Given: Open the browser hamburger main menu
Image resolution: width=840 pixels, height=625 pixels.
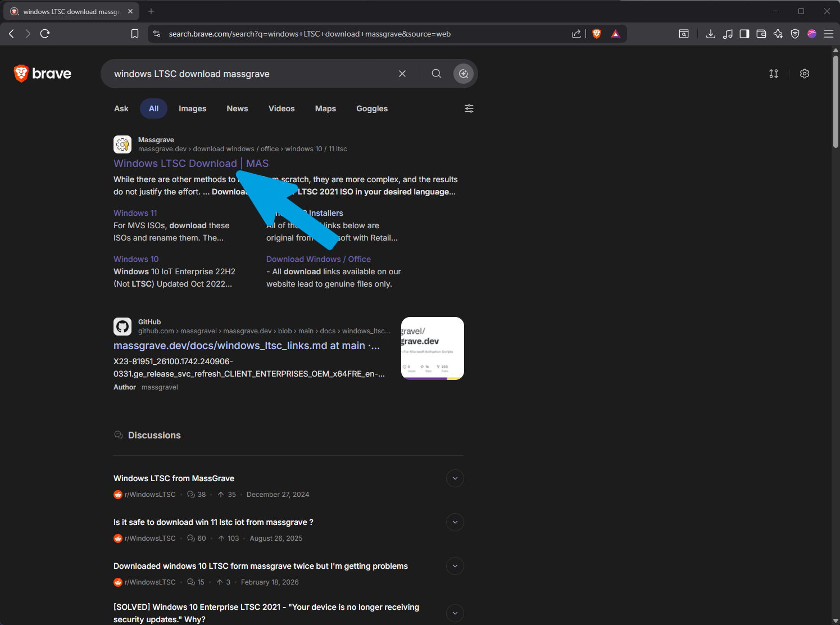Looking at the screenshot, I should [829, 34].
